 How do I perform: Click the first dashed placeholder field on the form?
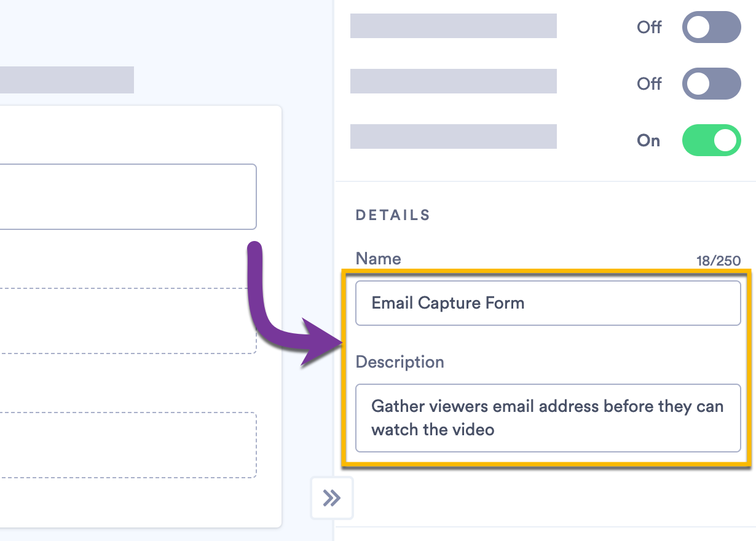click(123, 320)
